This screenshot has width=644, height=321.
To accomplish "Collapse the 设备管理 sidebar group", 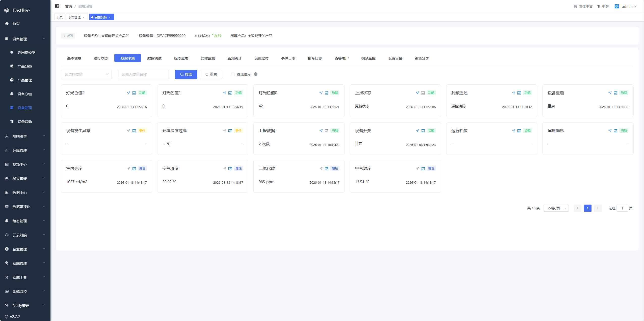I will [25, 39].
